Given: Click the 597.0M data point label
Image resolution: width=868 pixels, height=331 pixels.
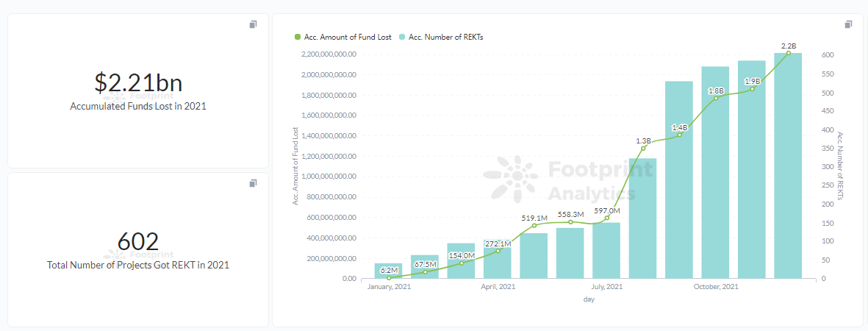Looking at the screenshot, I should click(607, 210).
